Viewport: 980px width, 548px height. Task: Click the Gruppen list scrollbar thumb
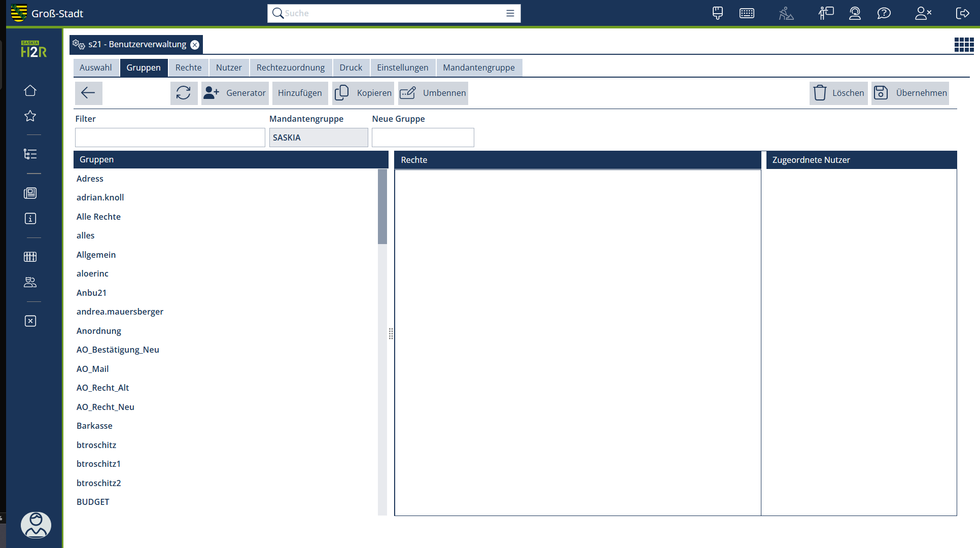[x=382, y=207]
